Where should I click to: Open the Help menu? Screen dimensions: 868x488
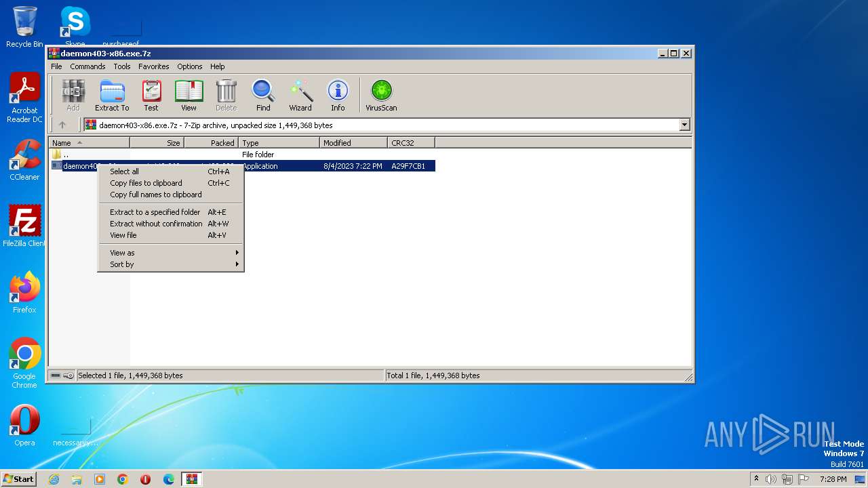pos(217,66)
